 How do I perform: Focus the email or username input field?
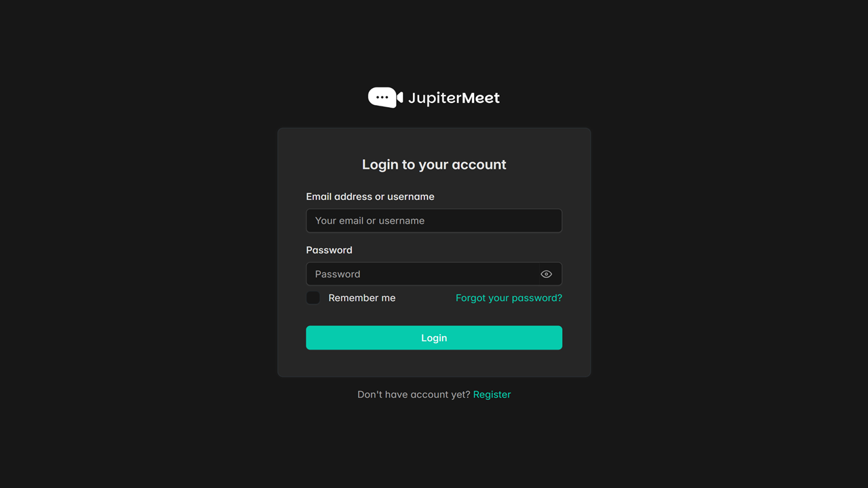pyautogui.click(x=434, y=220)
